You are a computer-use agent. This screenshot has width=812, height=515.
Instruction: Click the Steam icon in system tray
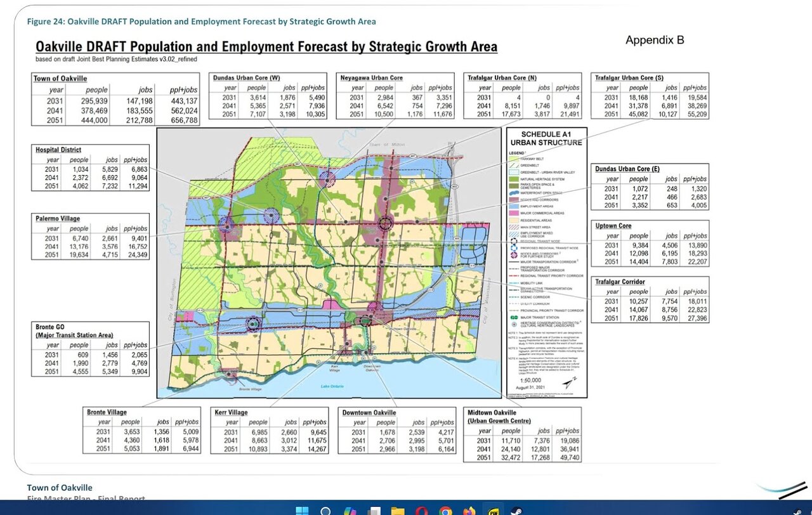[x=797, y=511]
